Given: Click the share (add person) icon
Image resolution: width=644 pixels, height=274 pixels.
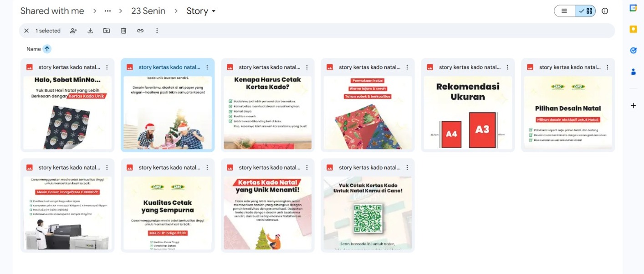Looking at the screenshot, I should (73, 31).
